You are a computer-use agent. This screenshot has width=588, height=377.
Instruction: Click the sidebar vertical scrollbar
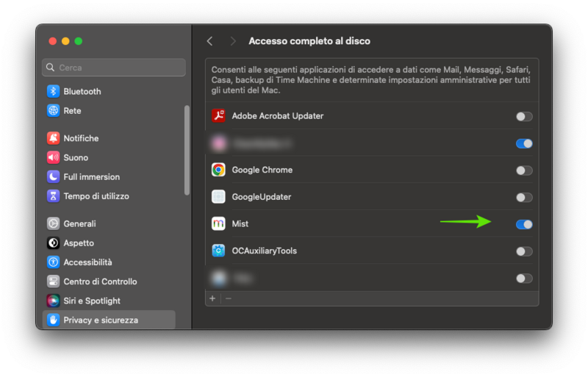point(187,151)
